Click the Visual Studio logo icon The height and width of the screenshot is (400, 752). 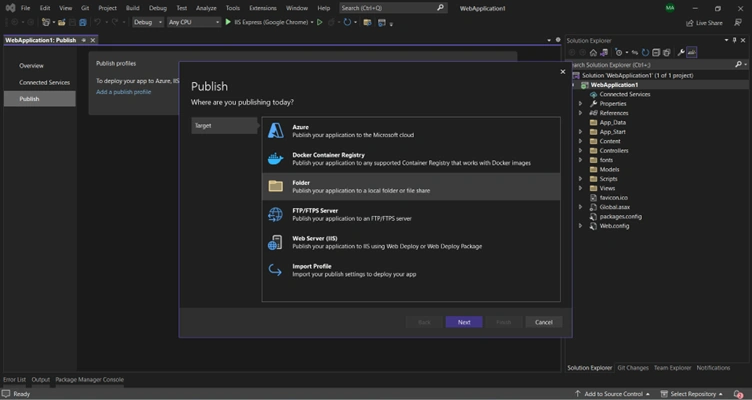(10, 8)
